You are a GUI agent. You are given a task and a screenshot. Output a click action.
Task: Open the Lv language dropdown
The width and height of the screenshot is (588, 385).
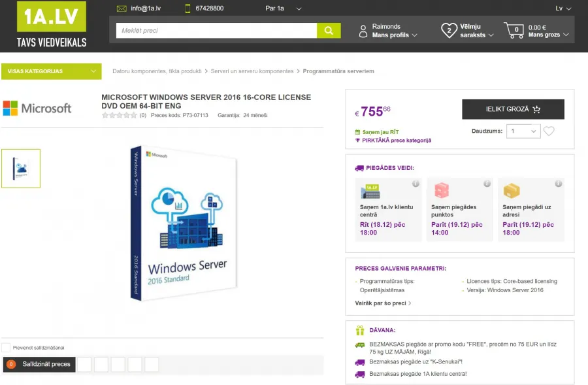click(x=563, y=8)
